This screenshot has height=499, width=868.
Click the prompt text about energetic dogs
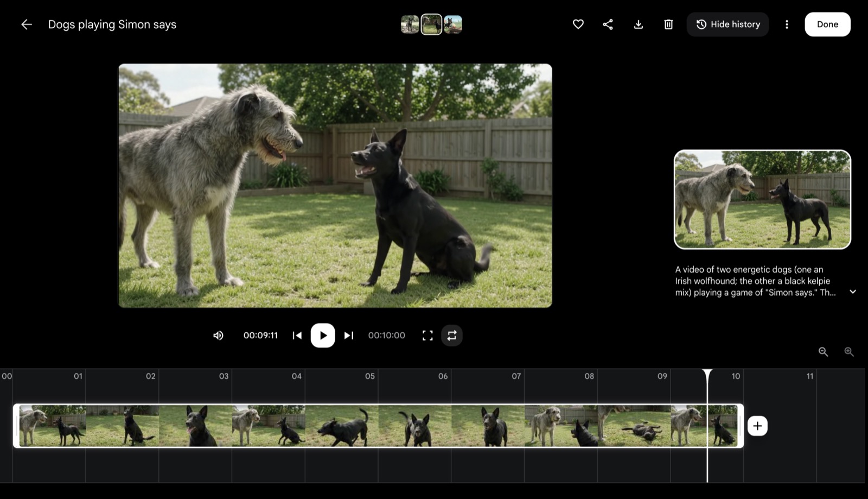(755, 281)
